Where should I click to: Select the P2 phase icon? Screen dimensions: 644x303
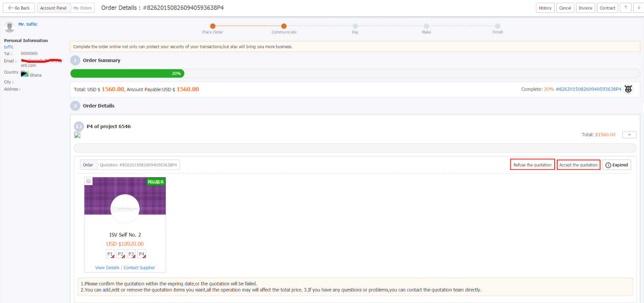pos(121,254)
